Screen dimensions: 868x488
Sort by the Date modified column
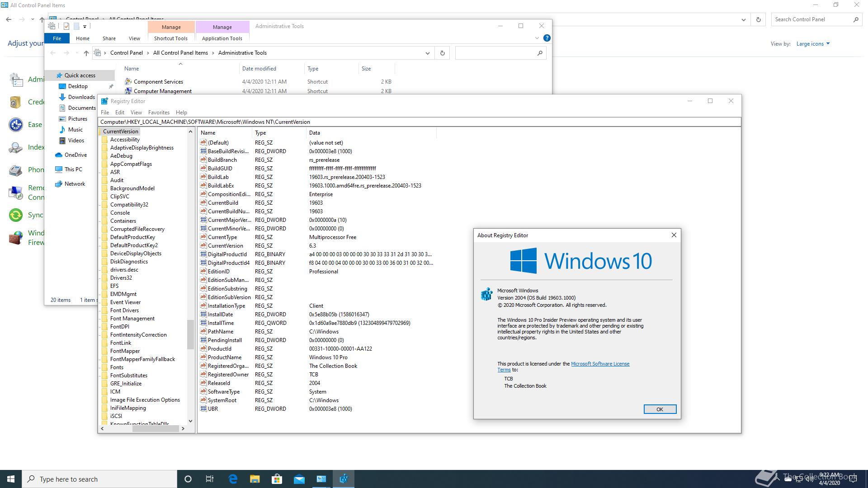[x=272, y=69]
